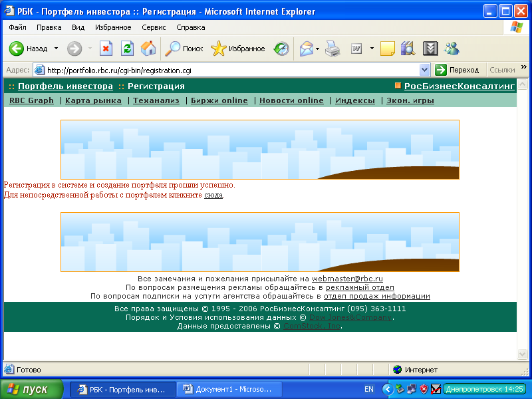This screenshot has width=532, height=399.
Task: Click the scrollbar up arrow
Action: (x=522, y=84)
